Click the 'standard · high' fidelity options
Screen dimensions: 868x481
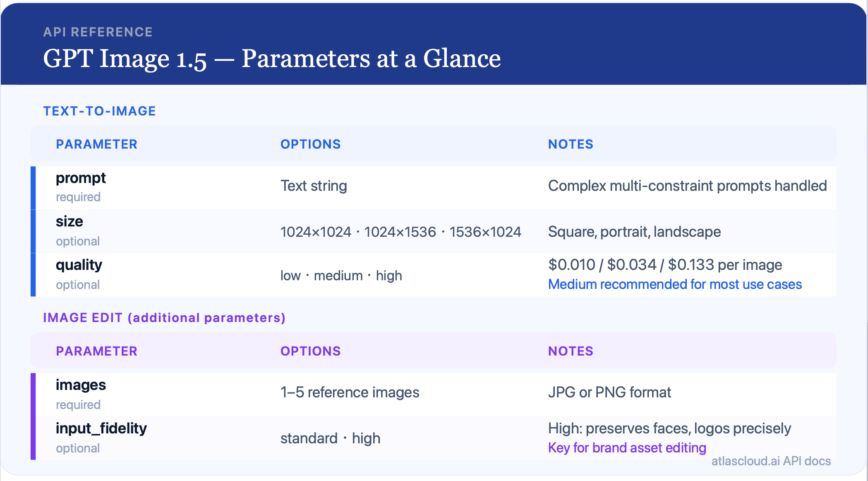[330, 438]
